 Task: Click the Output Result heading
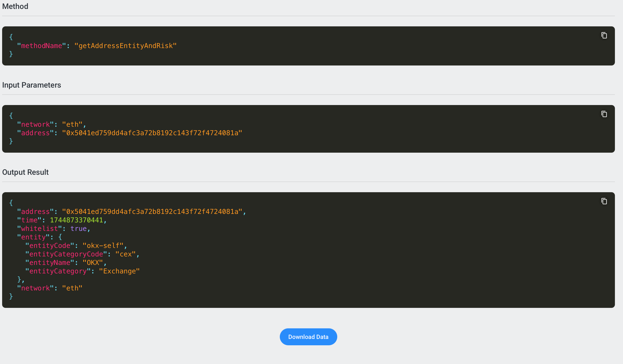[x=25, y=172]
